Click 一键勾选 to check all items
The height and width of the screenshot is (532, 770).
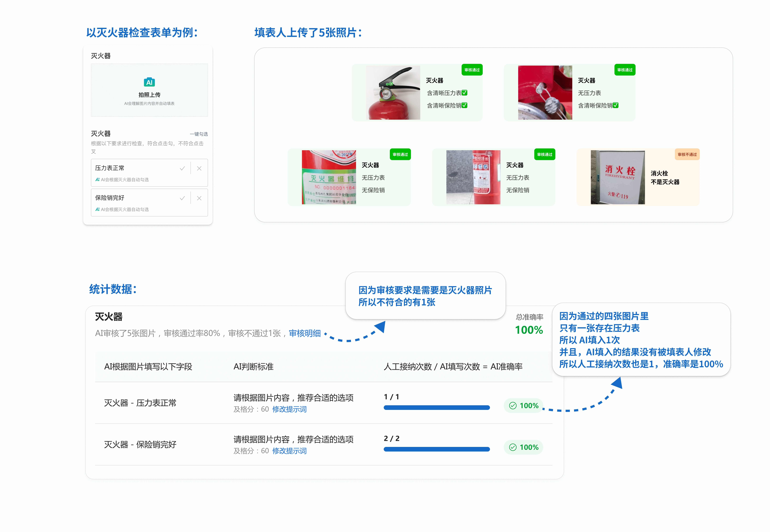[199, 134]
